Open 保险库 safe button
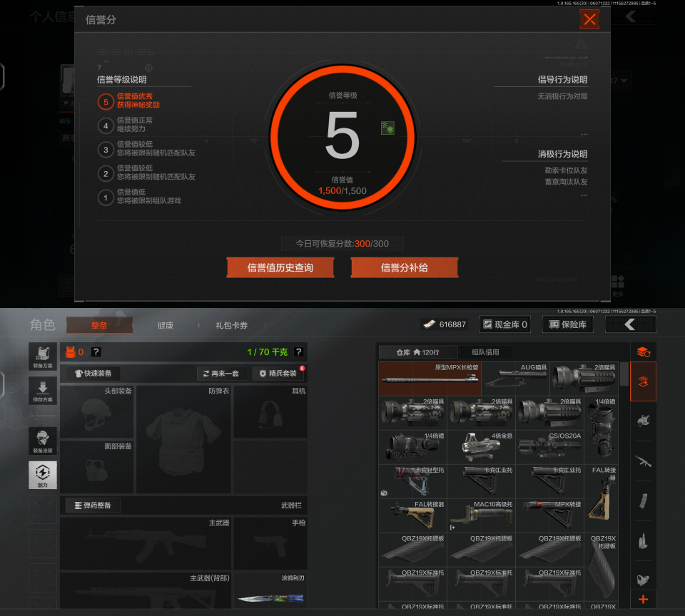Viewport: 685px width, 616px height. coord(568,324)
